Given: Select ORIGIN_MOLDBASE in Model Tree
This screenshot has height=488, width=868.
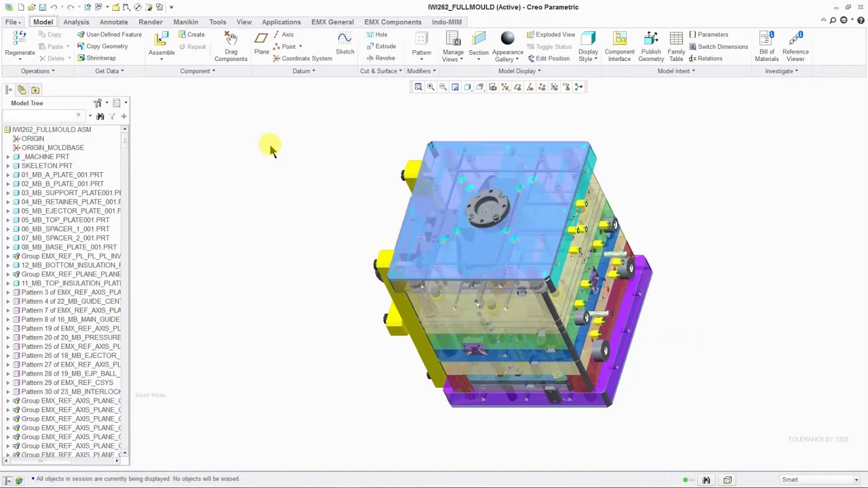Looking at the screenshot, I should point(52,148).
